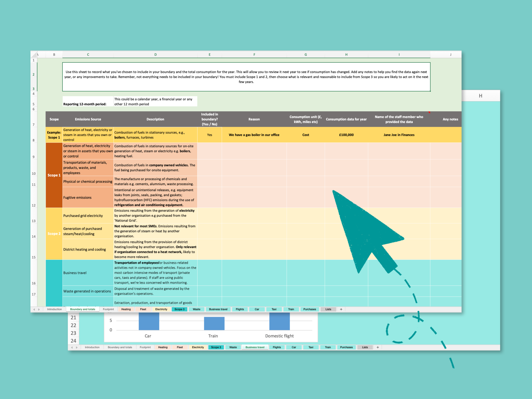Select column C header
Viewport: 532px width, 399px height.
point(88,55)
